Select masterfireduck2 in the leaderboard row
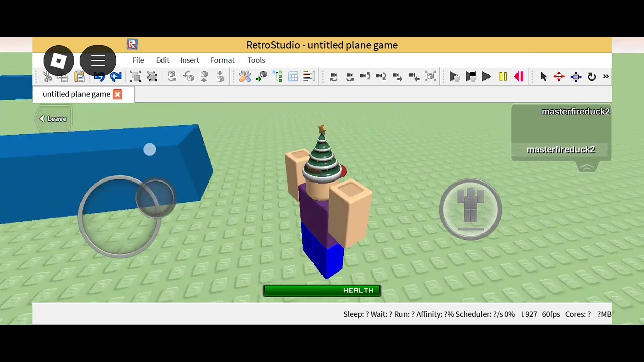Screen dimensions: 644x362 (x=561, y=150)
